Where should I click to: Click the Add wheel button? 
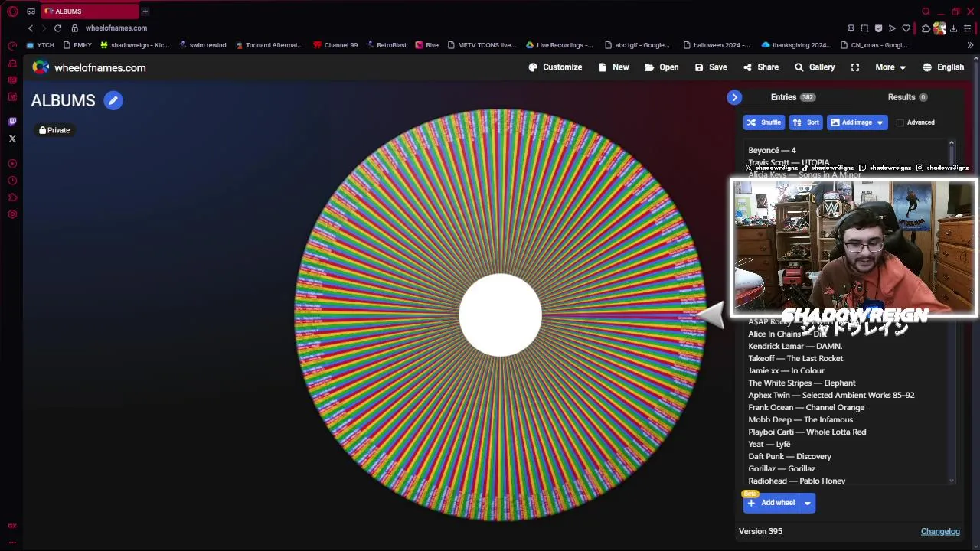click(771, 503)
